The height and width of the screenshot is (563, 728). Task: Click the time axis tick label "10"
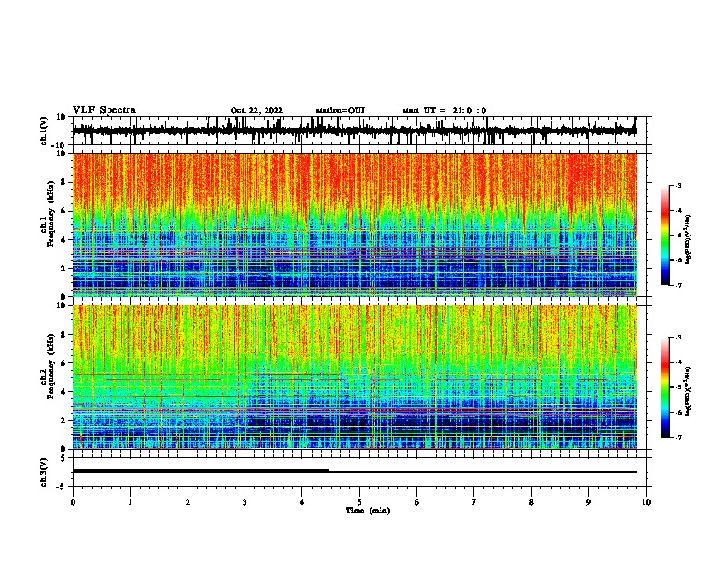coord(646,502)
